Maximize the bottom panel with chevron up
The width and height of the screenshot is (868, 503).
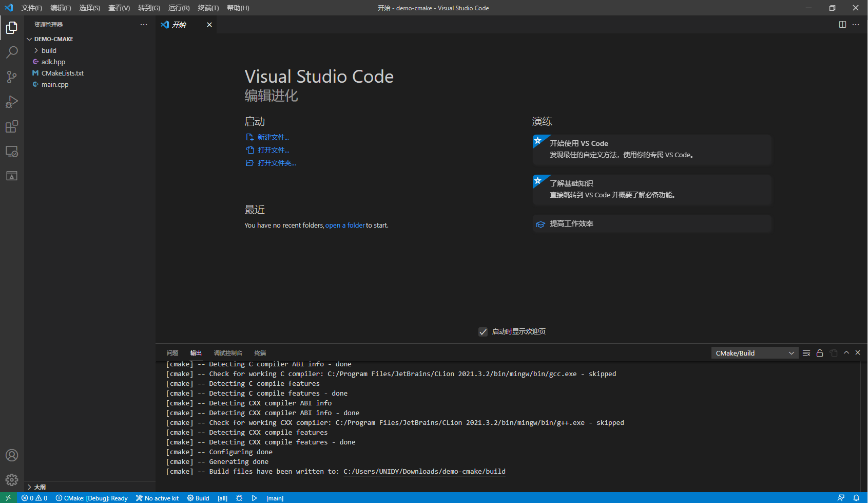[846, 352]
